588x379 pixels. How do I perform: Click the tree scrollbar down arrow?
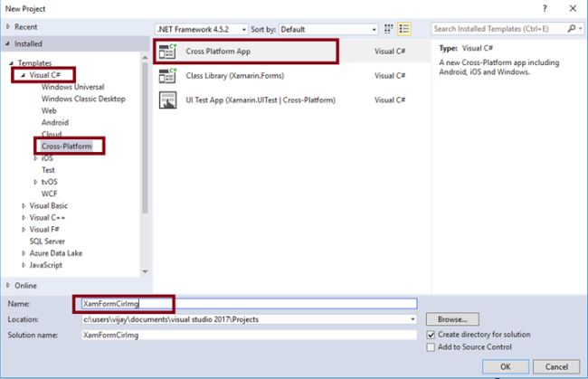click(145, 271)
